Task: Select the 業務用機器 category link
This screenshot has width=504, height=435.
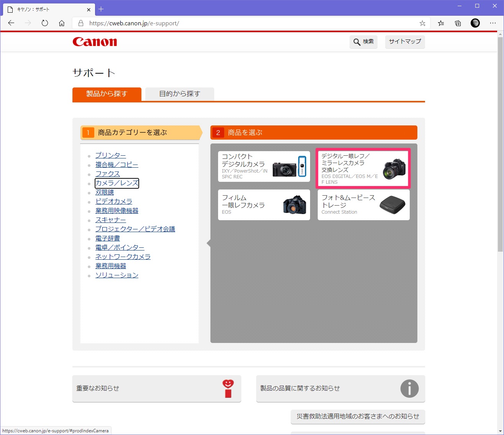Action: (x=111, y=266)
